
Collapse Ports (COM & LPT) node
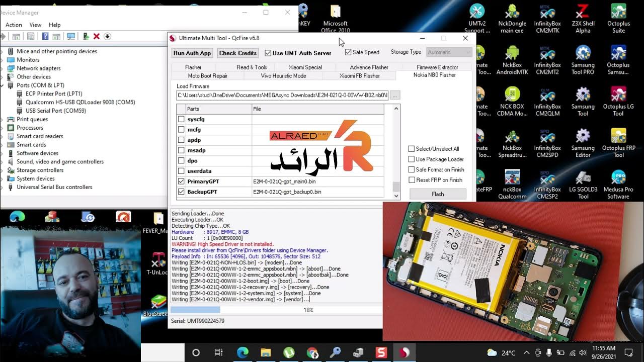click(x=3, y=85)
